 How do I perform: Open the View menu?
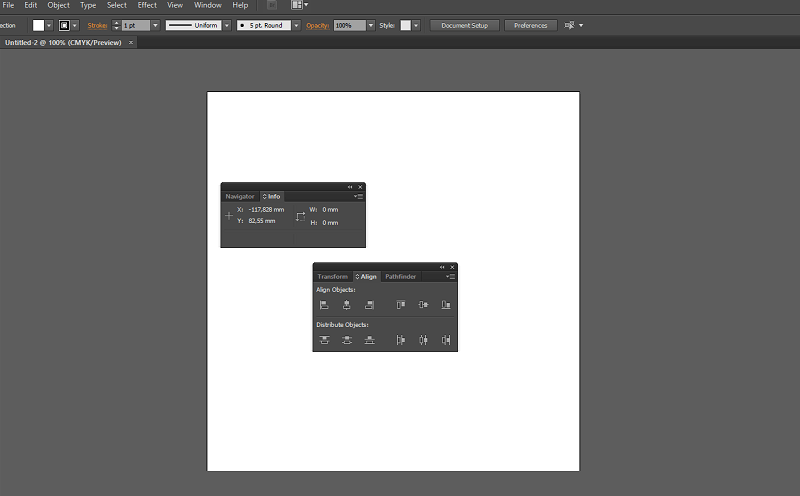click(175, 5)
